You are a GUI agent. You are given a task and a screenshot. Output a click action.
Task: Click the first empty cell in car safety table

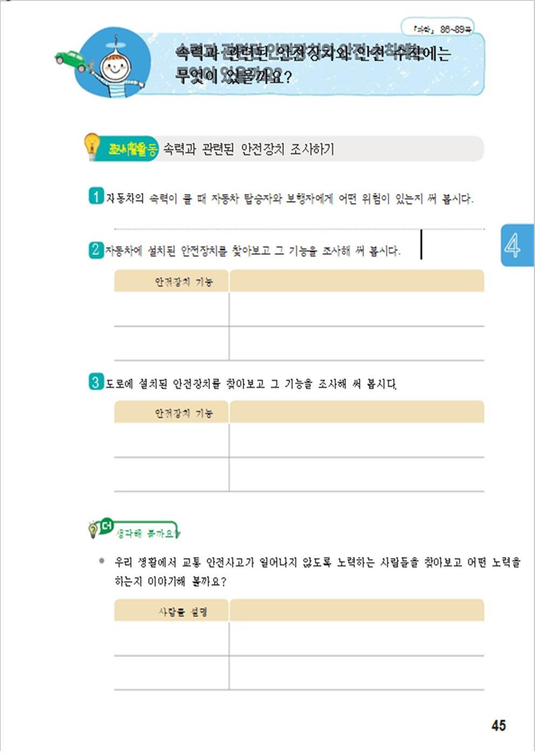pyautogui.click(x=172, y=309)
